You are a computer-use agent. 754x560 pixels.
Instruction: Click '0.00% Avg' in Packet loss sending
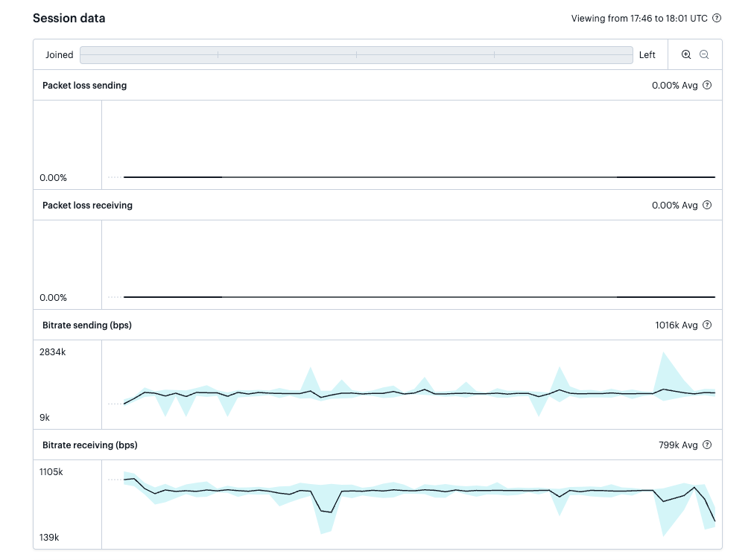pos(675,86)
